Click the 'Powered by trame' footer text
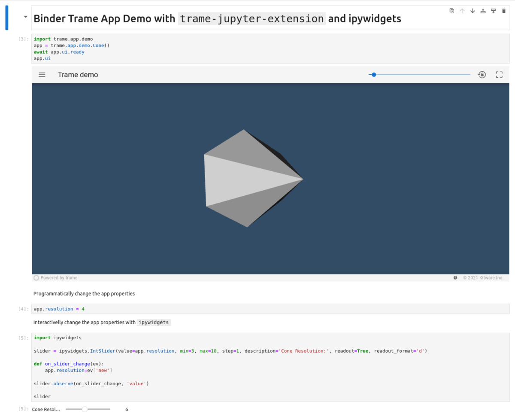Viewport: 515px width, 420px height. [59, 278]
